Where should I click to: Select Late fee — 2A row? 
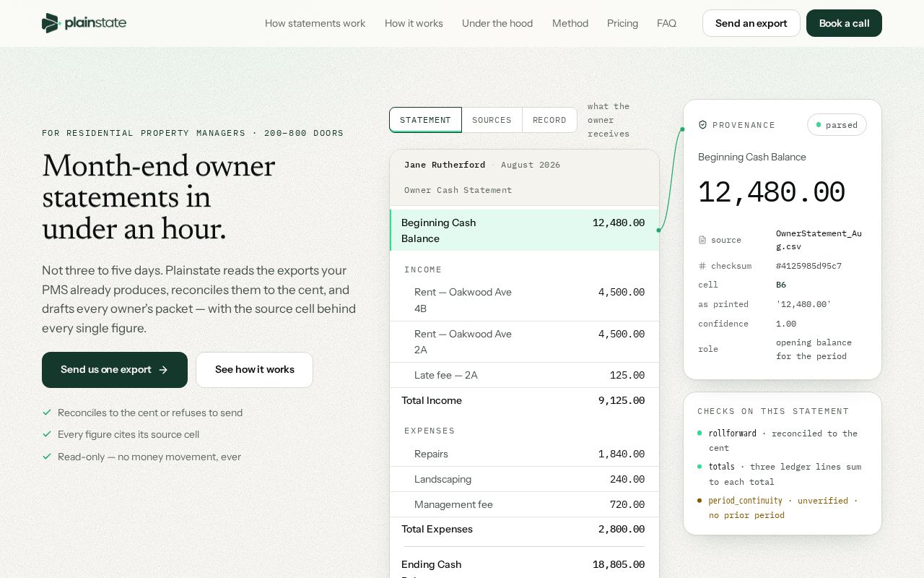(x=524, y=375)
